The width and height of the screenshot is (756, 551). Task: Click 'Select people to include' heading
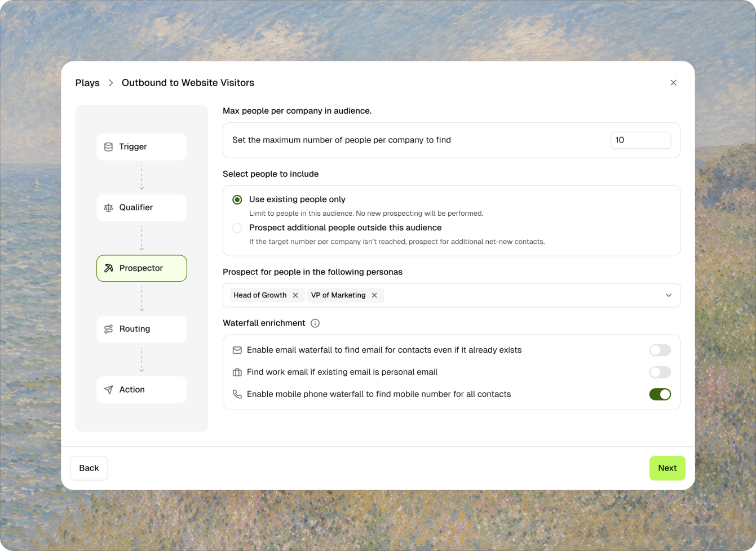(x=271, y=174)
